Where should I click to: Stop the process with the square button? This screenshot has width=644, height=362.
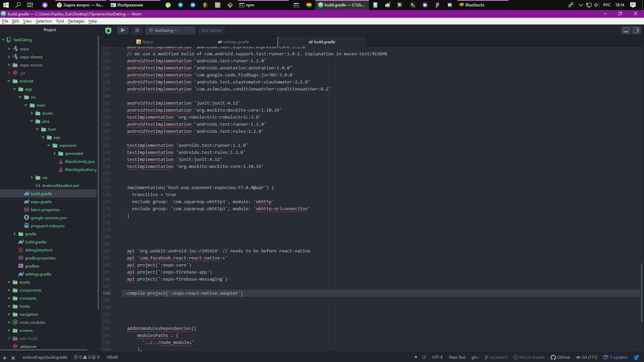click(137, 30)
